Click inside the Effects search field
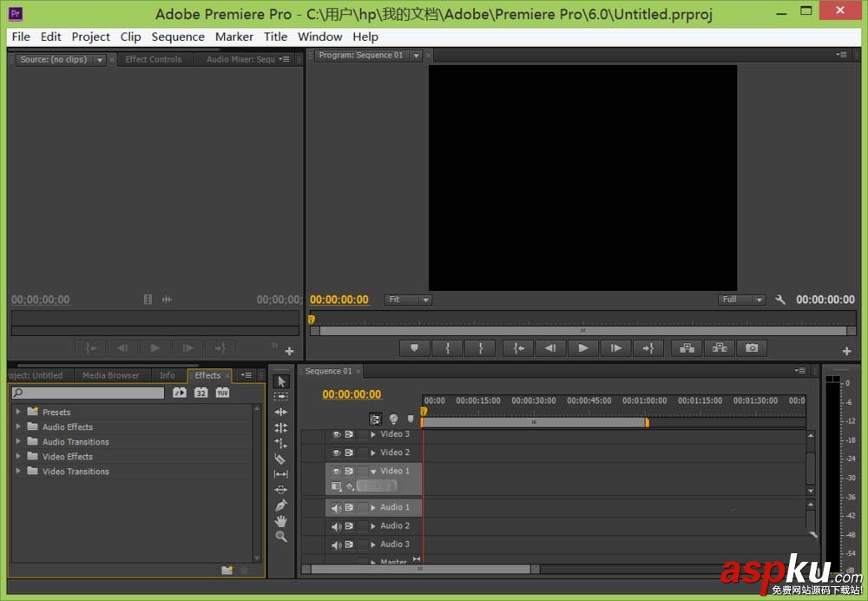This screenshot has width=868, height=601. pos(88,393)
